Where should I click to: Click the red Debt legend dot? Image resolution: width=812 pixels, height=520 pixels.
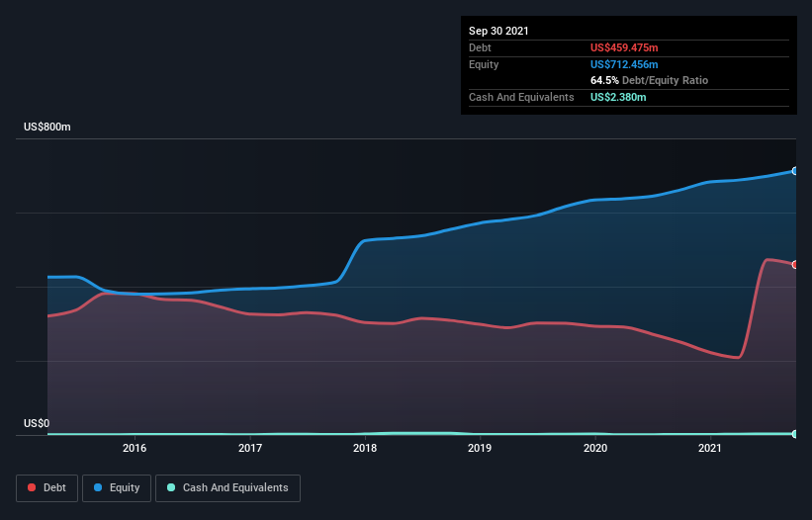[x=32, y=487]
